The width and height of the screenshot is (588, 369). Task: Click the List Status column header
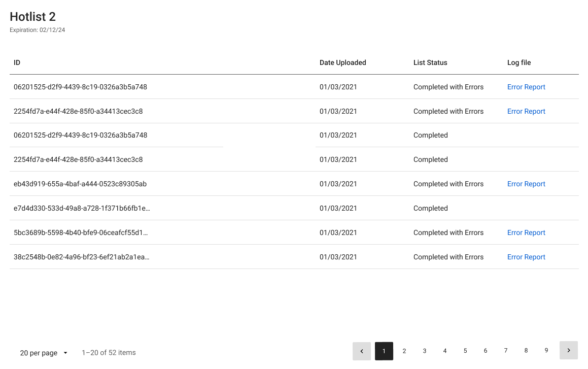[x=430, y=62]
